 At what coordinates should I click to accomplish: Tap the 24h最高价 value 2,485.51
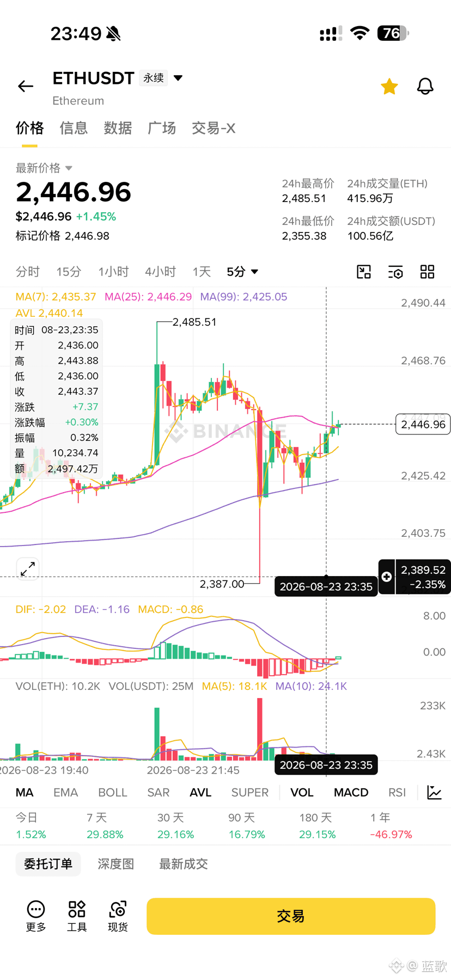(304, 198)
